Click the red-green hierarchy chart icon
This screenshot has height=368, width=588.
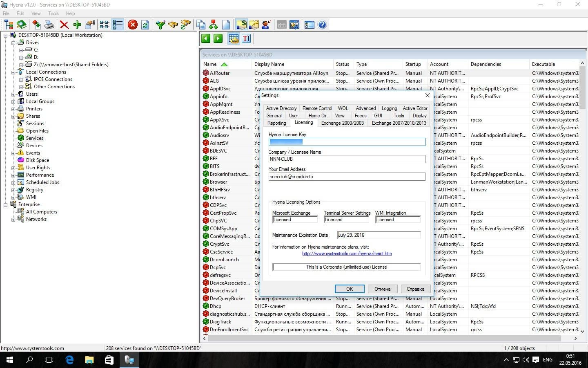coord(213,25)
